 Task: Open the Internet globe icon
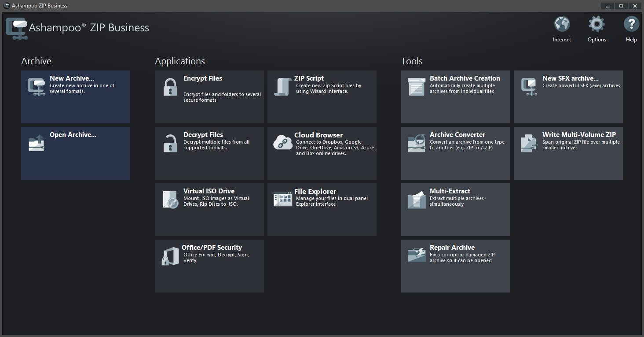point(562,25)
